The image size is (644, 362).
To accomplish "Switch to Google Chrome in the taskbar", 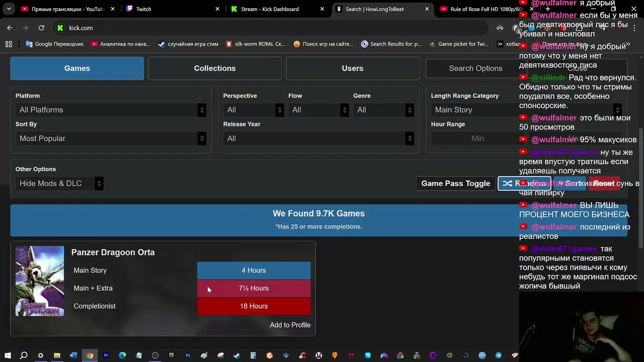I will (x=90, y=355).
